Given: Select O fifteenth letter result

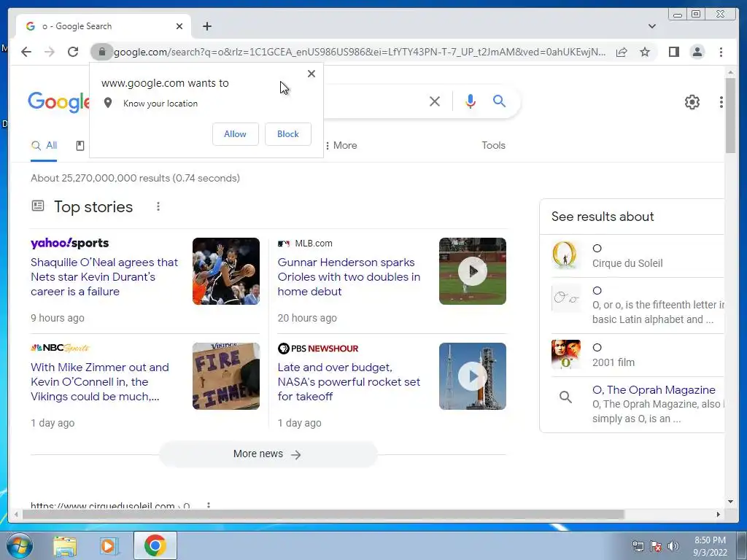Looking at the screenshot, I should (x=636, y=306).
